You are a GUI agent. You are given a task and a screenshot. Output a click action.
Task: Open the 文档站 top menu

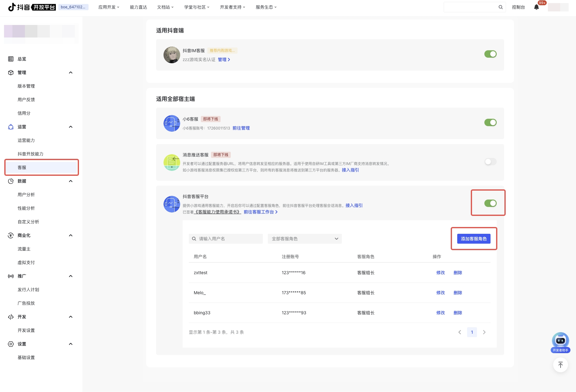(x=165, y=7)
